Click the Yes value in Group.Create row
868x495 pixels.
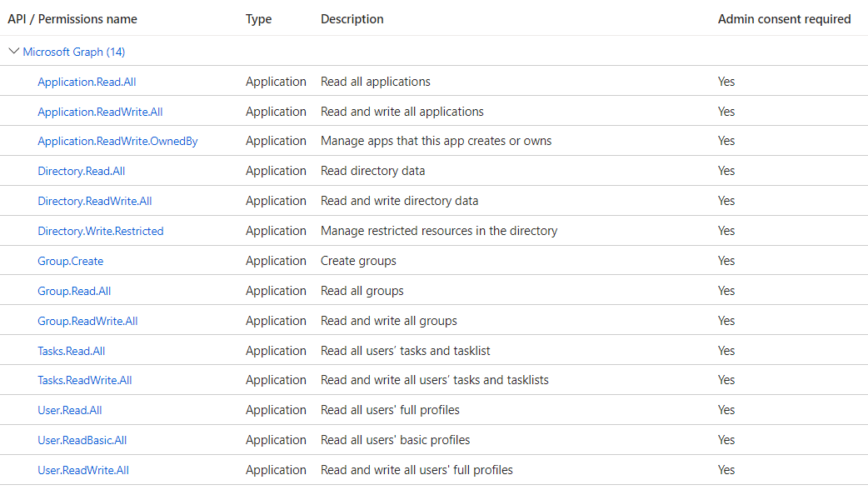[726, 261]
